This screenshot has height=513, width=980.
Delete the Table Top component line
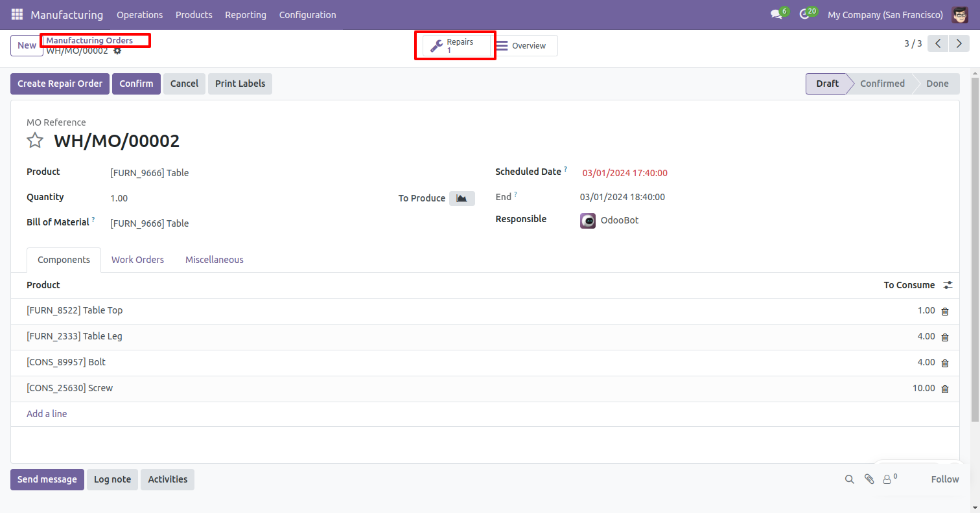click(944, 312)
